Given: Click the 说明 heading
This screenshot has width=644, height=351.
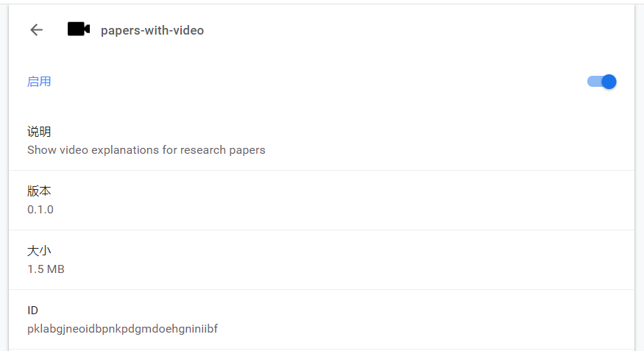Looking at the screenshot, I should [39, 132].
